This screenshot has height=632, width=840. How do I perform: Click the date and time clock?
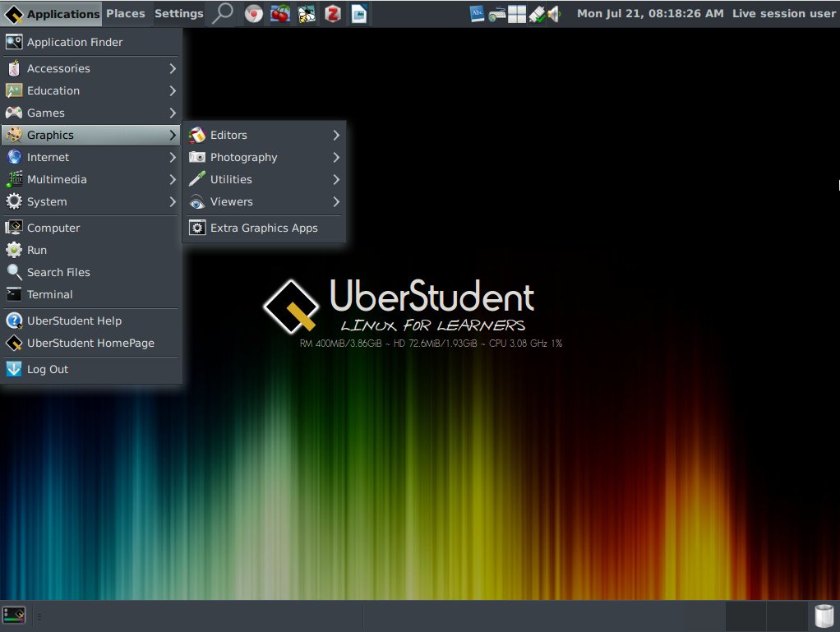click(650, 13)
